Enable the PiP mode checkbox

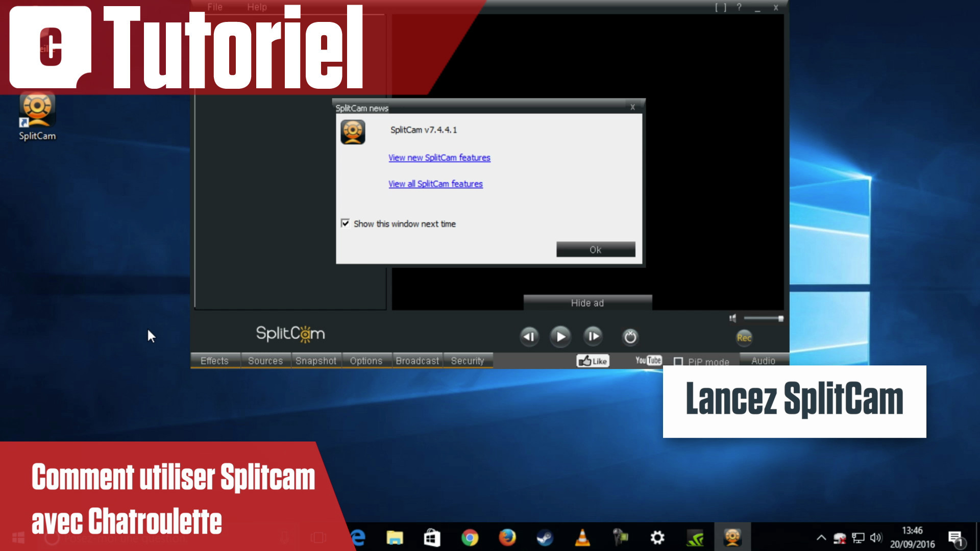678,361
